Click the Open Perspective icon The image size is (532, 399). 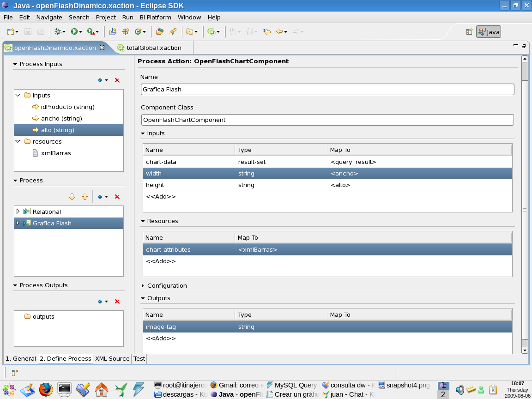(x=469, y=32)
